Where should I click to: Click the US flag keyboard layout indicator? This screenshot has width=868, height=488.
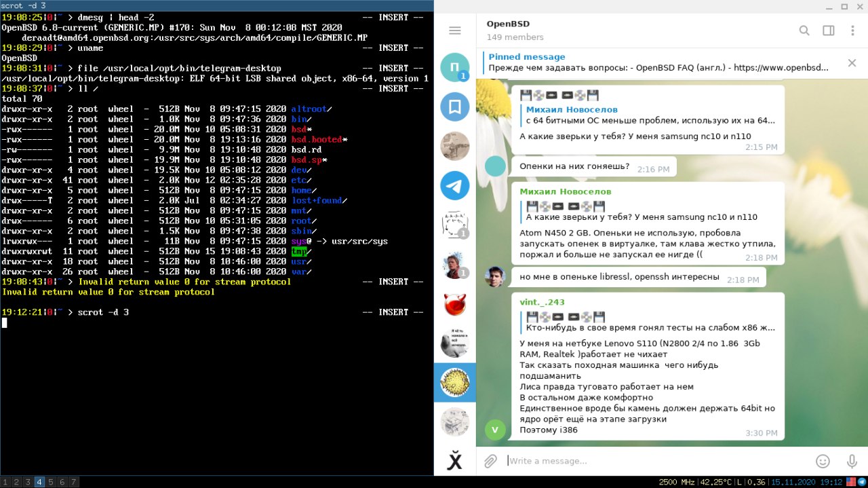(850, 483)
